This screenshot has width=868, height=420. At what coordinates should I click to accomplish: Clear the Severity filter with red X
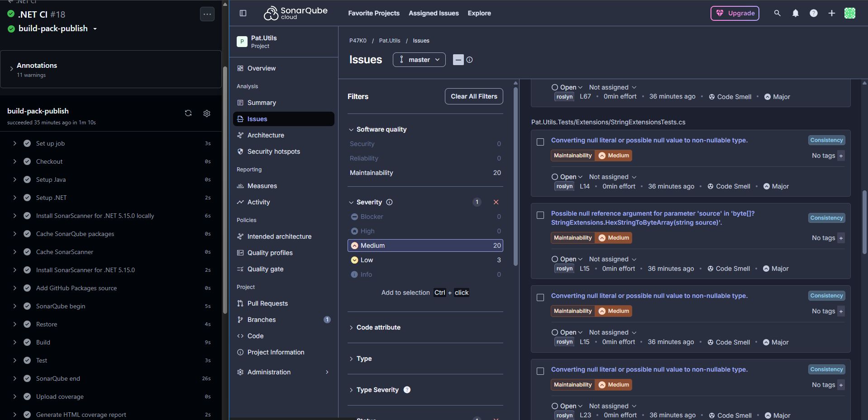pyautogui.click(x=496, y=202)
